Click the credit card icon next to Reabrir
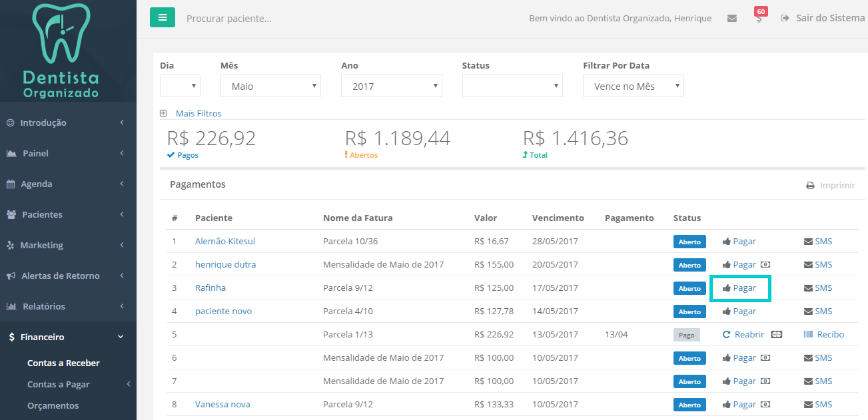 (777, 334)
